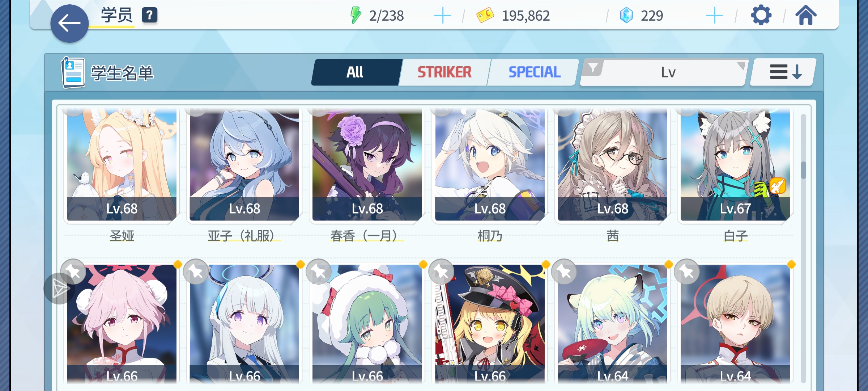868x391 pixels.
Task: Tap the floating paper plane icon
Action: (x=60, y=289)
